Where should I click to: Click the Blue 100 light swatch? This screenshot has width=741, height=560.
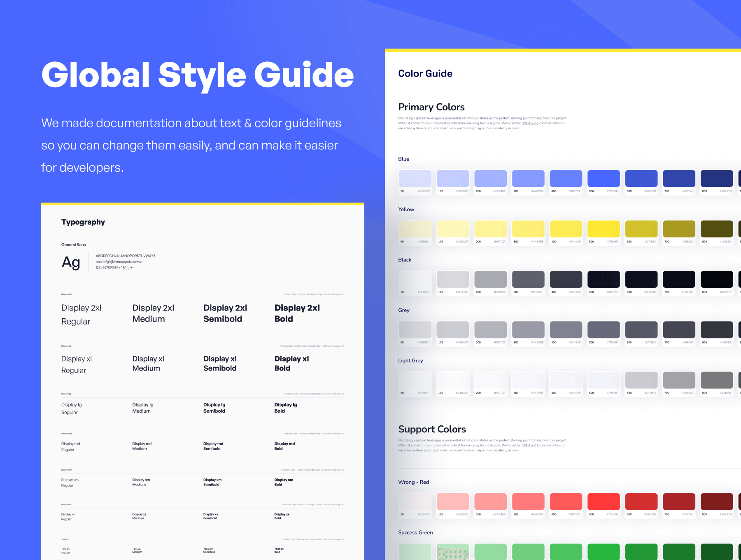pyautogui.click(x=452, y=179)
